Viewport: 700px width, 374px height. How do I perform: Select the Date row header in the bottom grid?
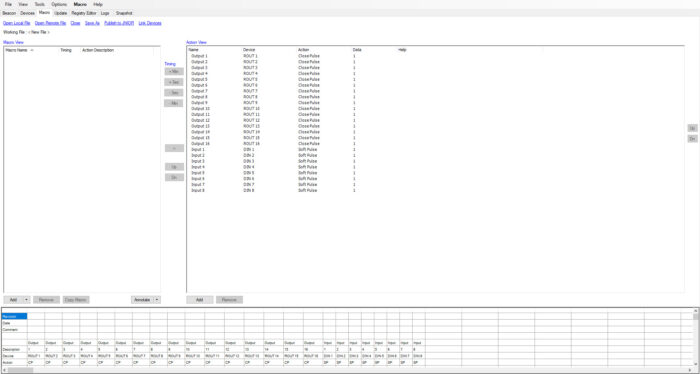pos(14,323)
